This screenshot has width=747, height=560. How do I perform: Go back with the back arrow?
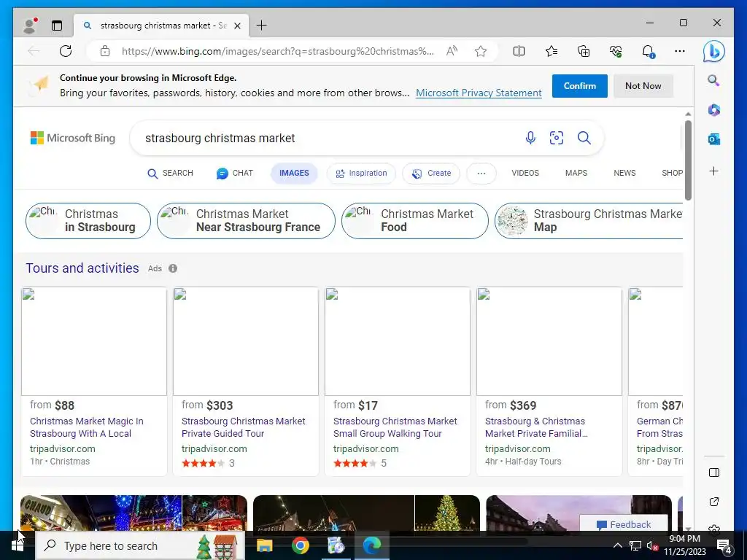tap(34, 51)
